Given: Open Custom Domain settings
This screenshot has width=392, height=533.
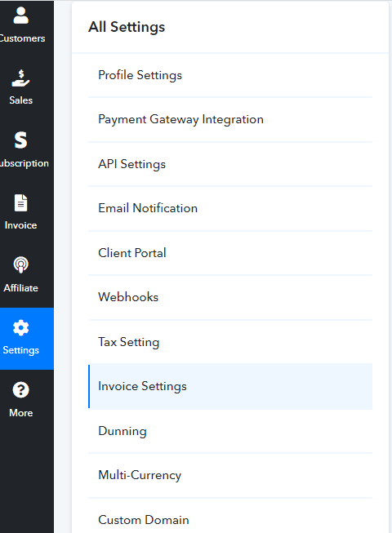Looking at the screenshot, I should 230,520.
